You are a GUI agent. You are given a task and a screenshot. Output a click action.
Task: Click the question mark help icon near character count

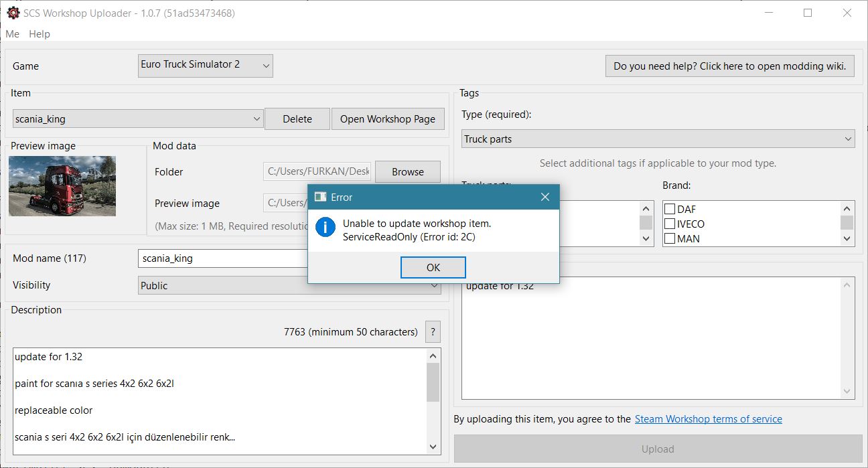tap(432, 331)
